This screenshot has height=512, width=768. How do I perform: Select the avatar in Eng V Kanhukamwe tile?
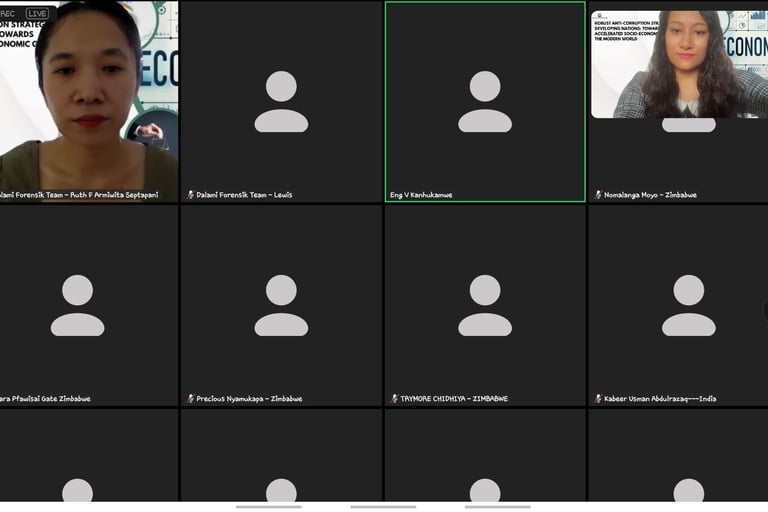(x=485, y=101)
